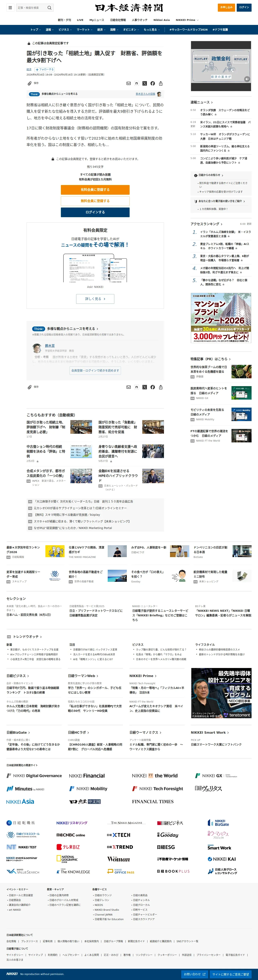Expand オピニオン navigation dropdown
This screenshot has height=980, width=258.
131,30
